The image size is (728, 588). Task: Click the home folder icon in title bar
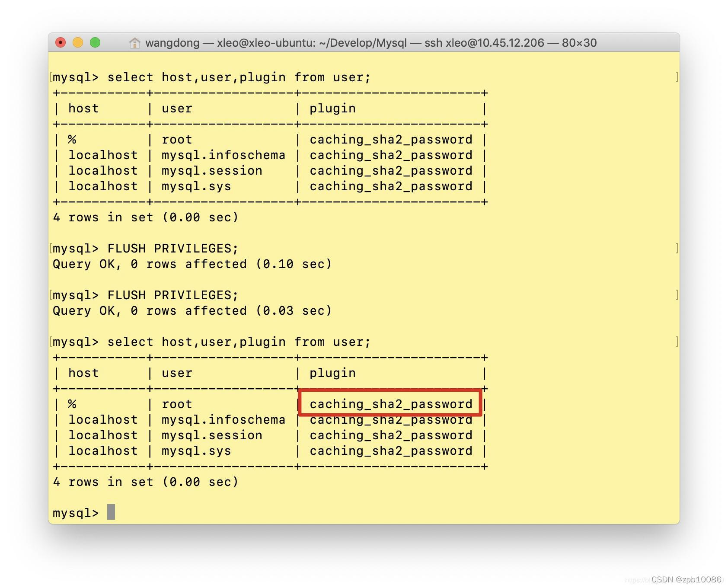134,43
